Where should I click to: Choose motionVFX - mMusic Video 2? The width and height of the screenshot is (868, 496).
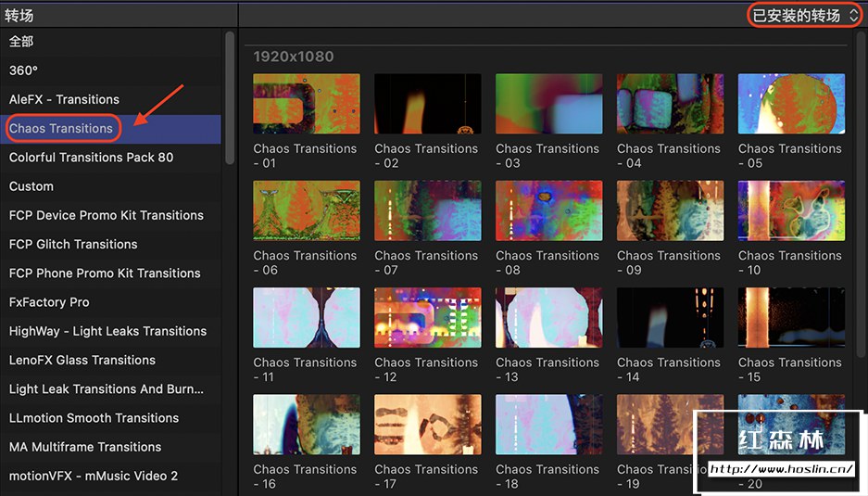click(94, 476)
